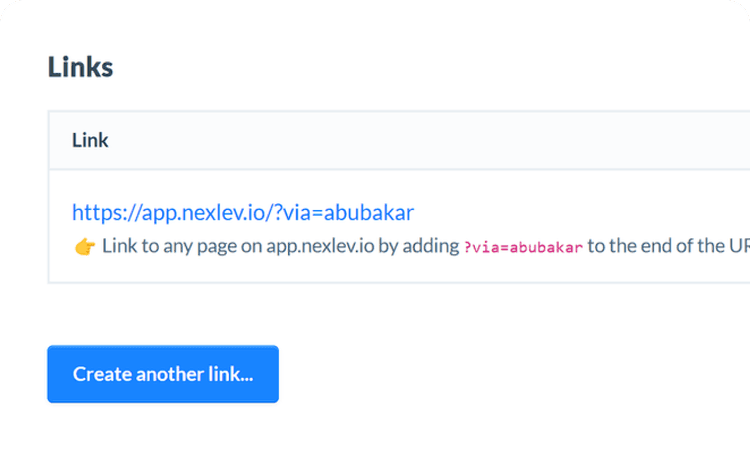The width and height of the screenshot is (750, 456).
Task: Click blank area of the table header row
Action: (x=430, y=140)
